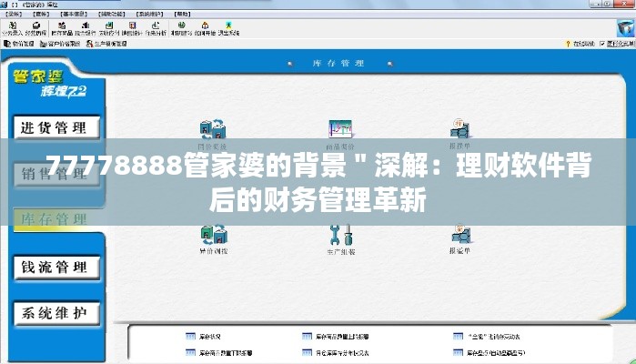Open the 往来分析 toolbar icon
The height and width of the screenshot is (364, 636).
(x=154, y=28)
